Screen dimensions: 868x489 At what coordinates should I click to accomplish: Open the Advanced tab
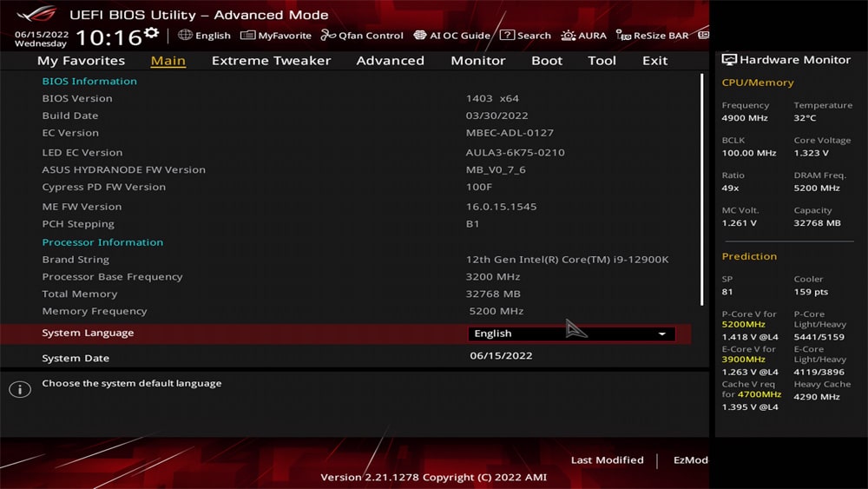coord(391,60)
